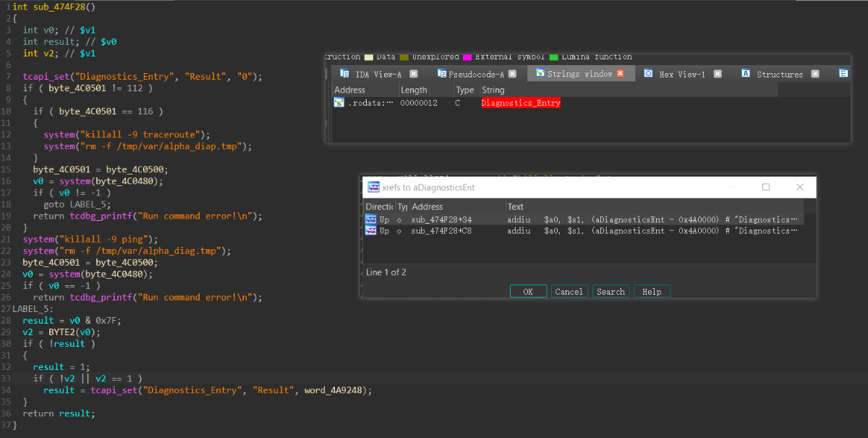Close the xrefs to aDiagnosticsEnt dialog
The width and height of the screenshot is (868, 438).
pos(800,187)
